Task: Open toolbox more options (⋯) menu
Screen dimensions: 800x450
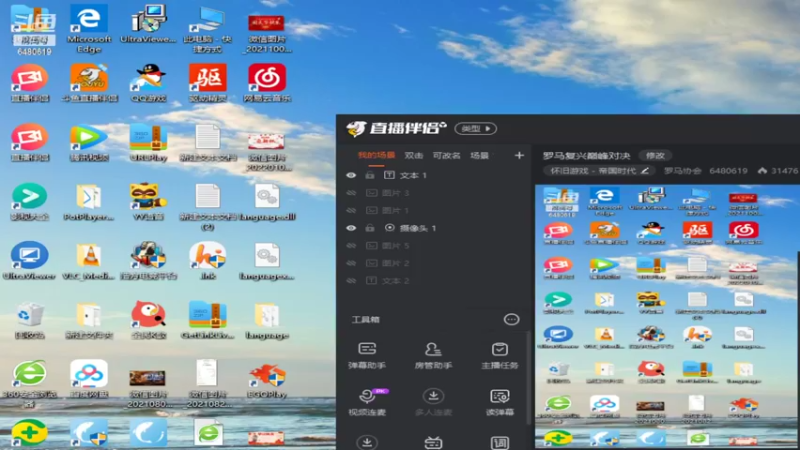Action: coord(511,319)
